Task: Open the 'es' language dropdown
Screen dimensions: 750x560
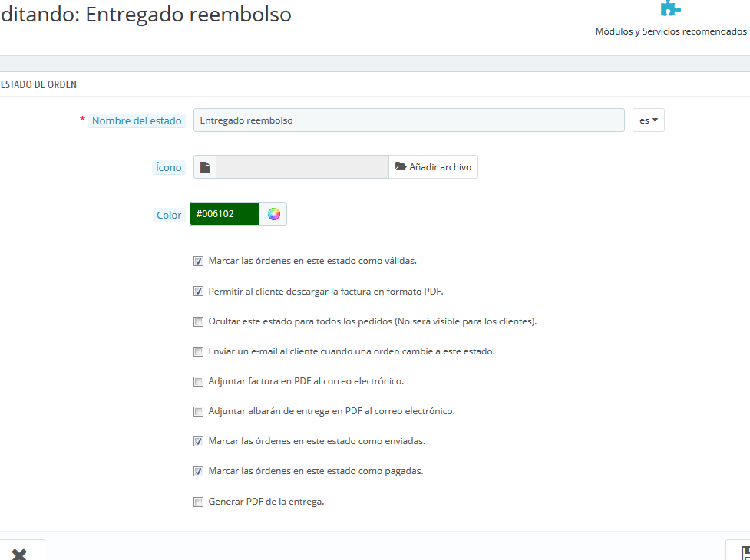Action: [x=648, y=120]
